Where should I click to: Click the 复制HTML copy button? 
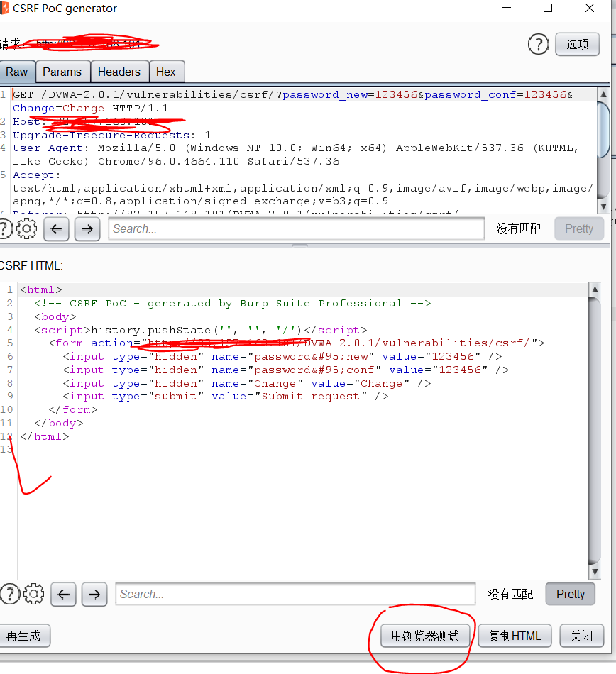[515, 636]
